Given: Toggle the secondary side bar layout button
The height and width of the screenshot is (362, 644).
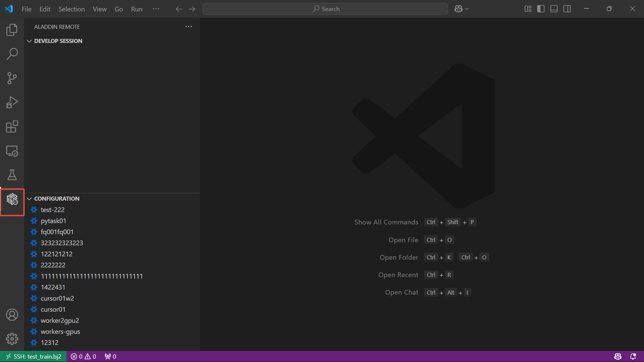Looking at the screenshot, I should [567, 9].
